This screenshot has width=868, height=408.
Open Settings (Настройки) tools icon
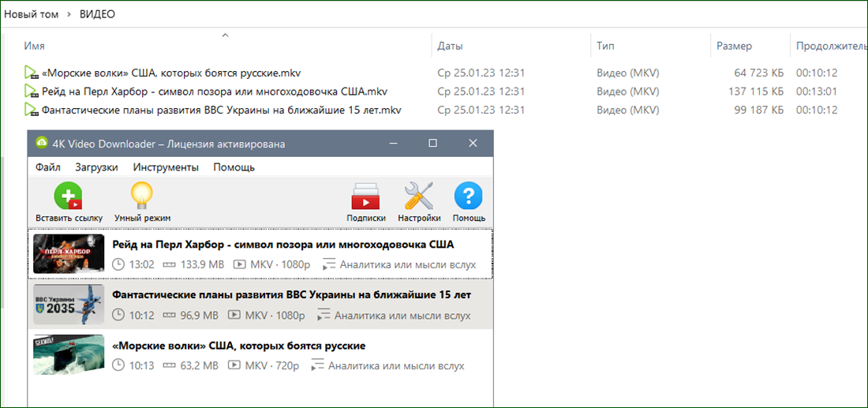(x=419, y=196)
